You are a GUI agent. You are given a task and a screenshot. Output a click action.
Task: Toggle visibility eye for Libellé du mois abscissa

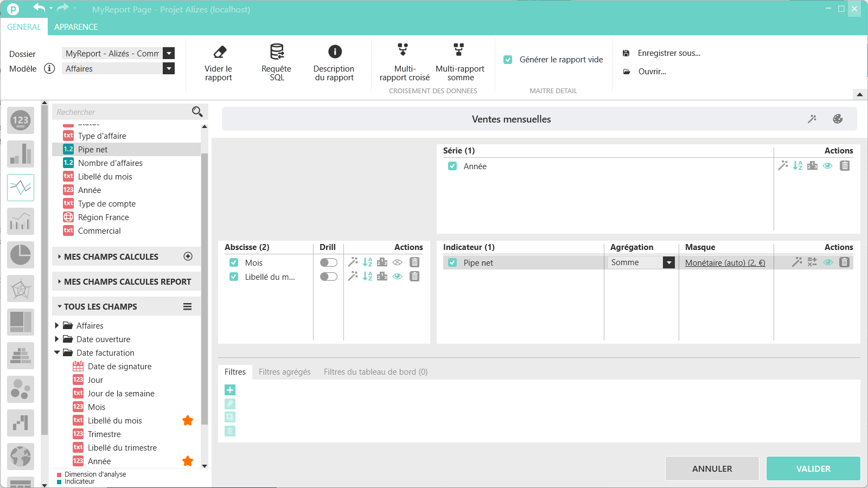point(398,277)
